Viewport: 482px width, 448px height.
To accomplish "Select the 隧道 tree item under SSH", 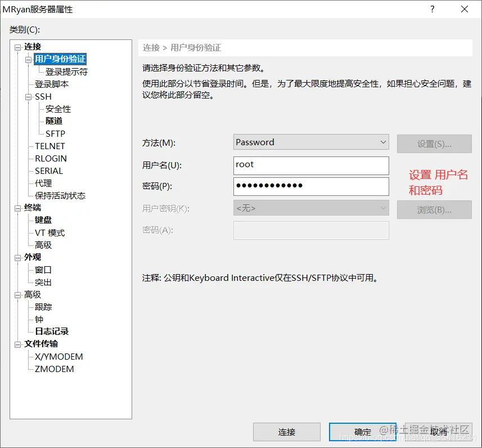I will pyautogui.click(x=53, y=121).
